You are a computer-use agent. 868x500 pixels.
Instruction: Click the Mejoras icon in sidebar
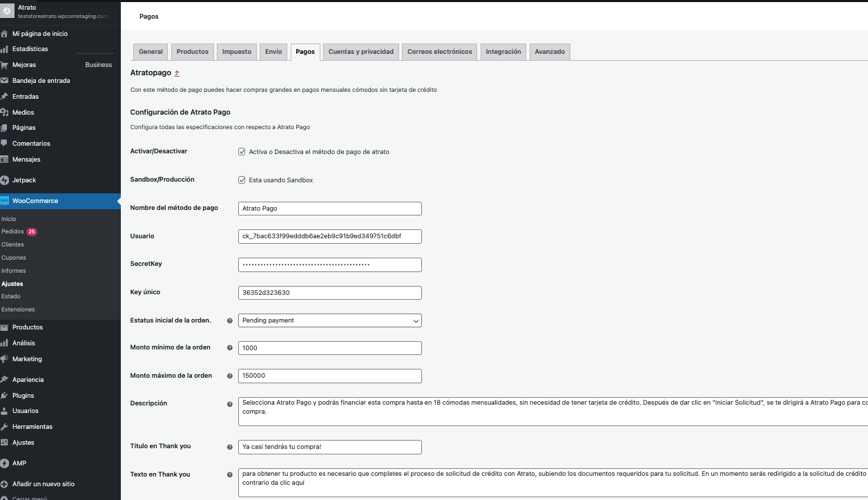point(5,65)
